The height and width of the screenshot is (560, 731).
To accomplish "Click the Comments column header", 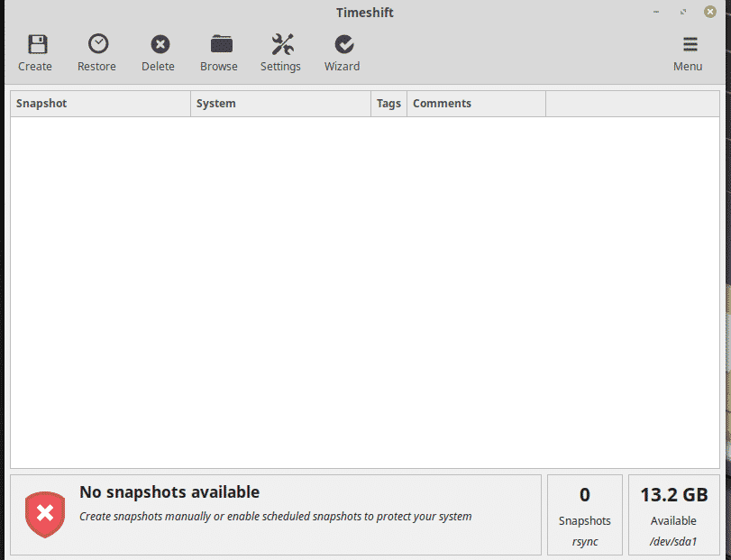I will (x=475, y=104).
